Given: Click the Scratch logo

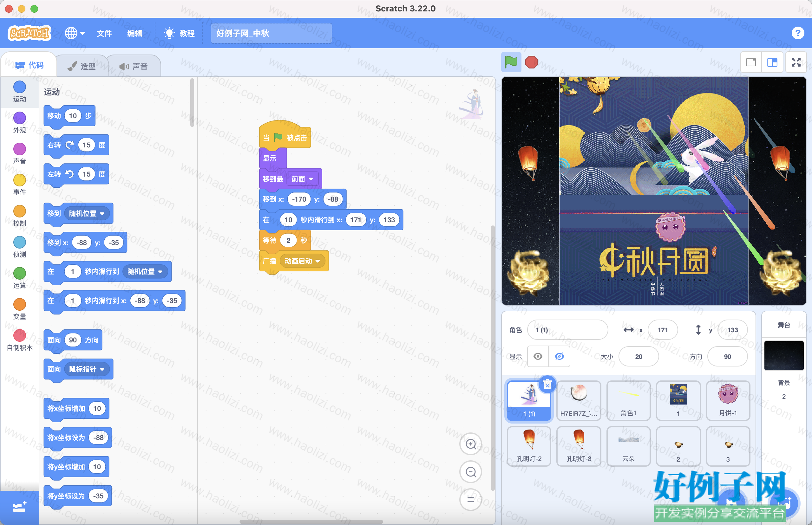Looking at the screenshot, I should (29, 33).
